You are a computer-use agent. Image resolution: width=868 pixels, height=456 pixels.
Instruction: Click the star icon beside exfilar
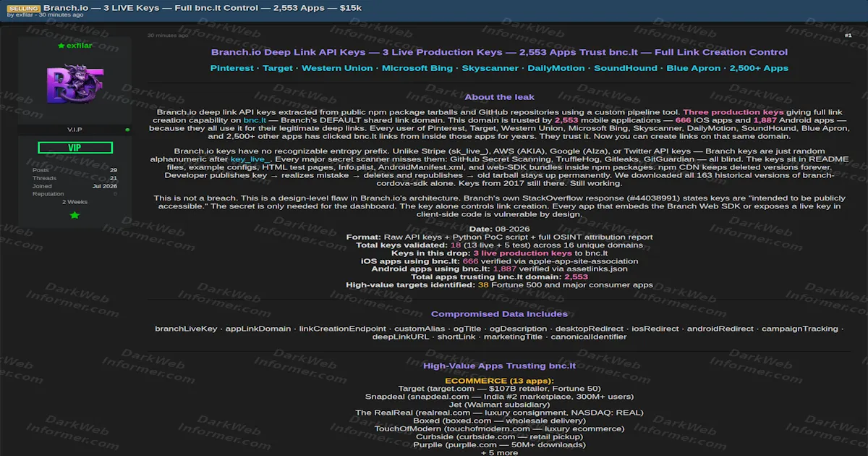click(x=61, y=46)
